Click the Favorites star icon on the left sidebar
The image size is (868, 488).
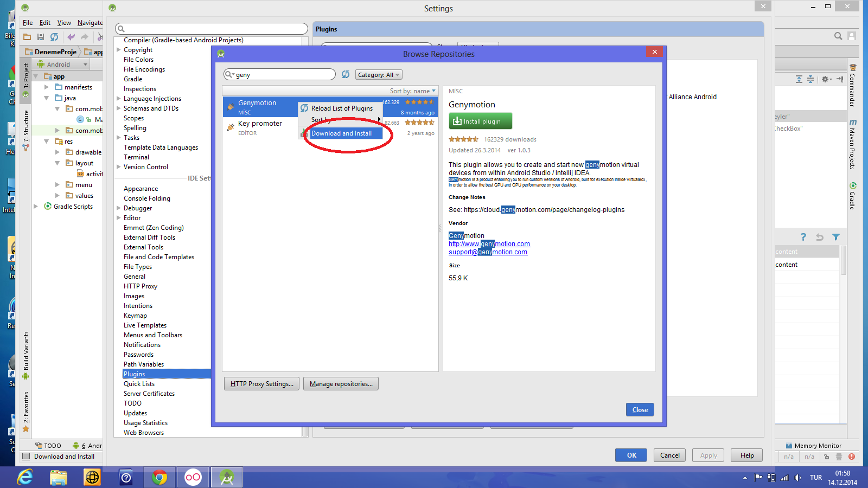25,429
